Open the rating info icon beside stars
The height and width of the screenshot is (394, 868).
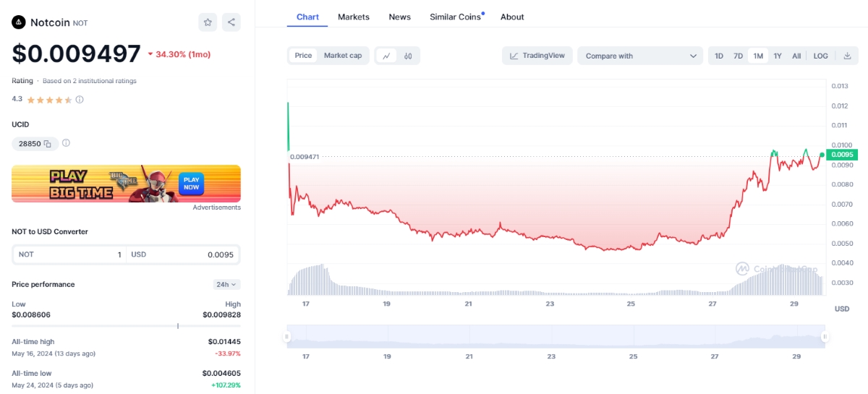[x=80, y=100]
